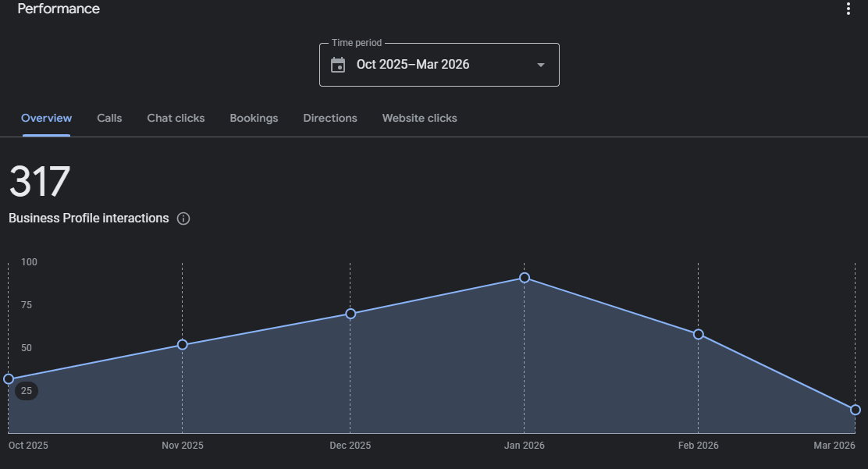Image resolution: width=868 pixels, height=469 pixels.
Task: Click the 317 total interactions number
Action: [x=40, y=182]
